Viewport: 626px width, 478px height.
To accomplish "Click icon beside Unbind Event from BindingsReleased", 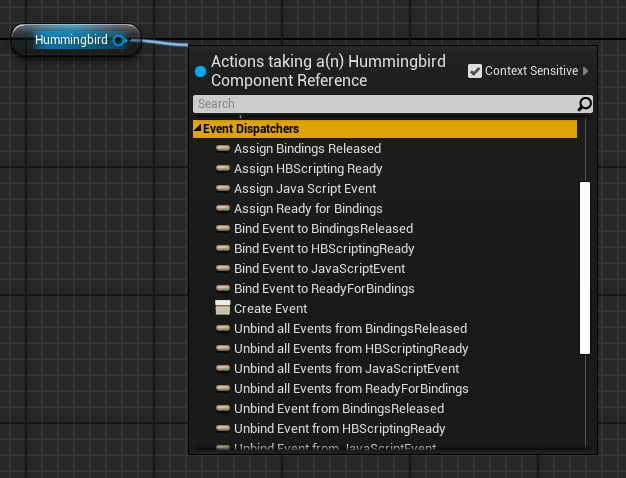I will point(223,408).
